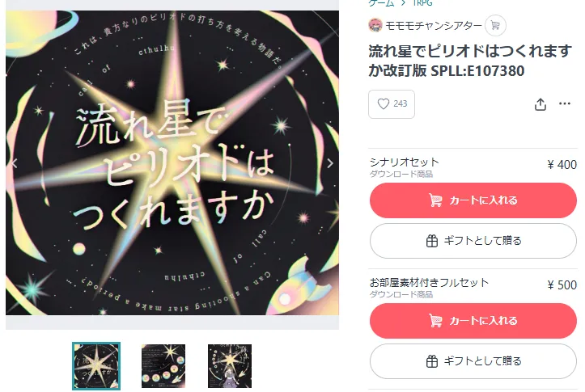
Task: Select the third thumbnail with character
Action: pyautogui.click(x=230, y=366)
